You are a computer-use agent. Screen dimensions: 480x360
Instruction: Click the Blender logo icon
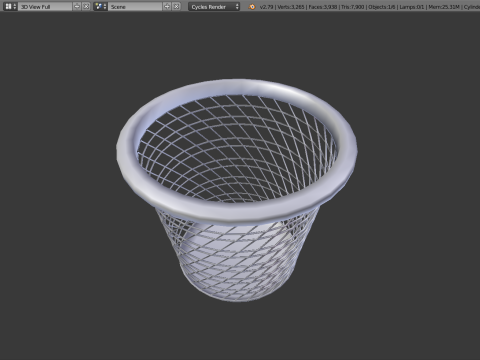click(x=252, y=7)
